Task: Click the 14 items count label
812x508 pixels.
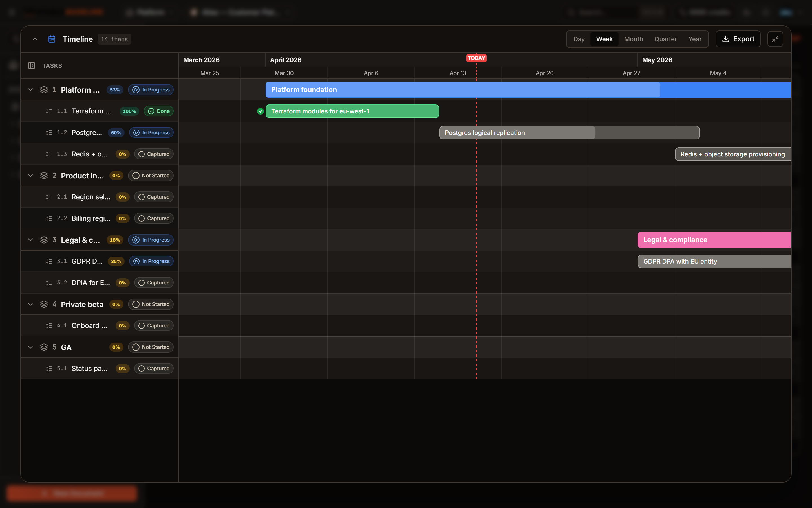Action: [114, 39]
